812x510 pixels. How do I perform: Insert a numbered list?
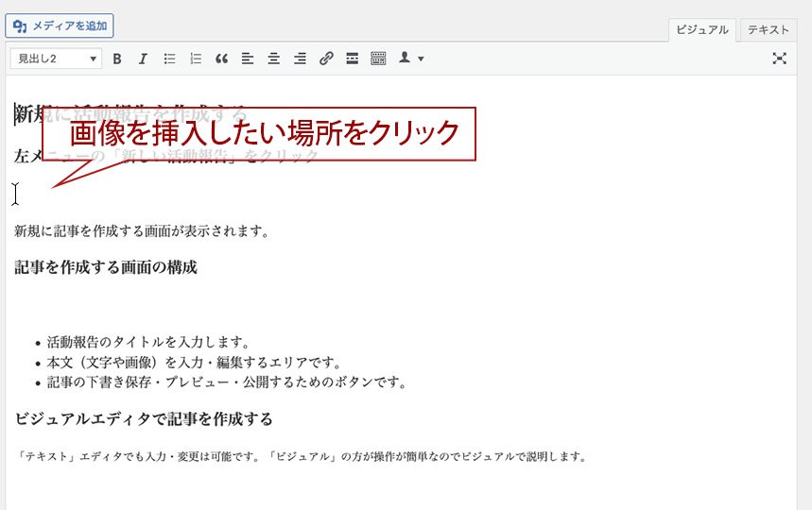[x=196, y=59]
